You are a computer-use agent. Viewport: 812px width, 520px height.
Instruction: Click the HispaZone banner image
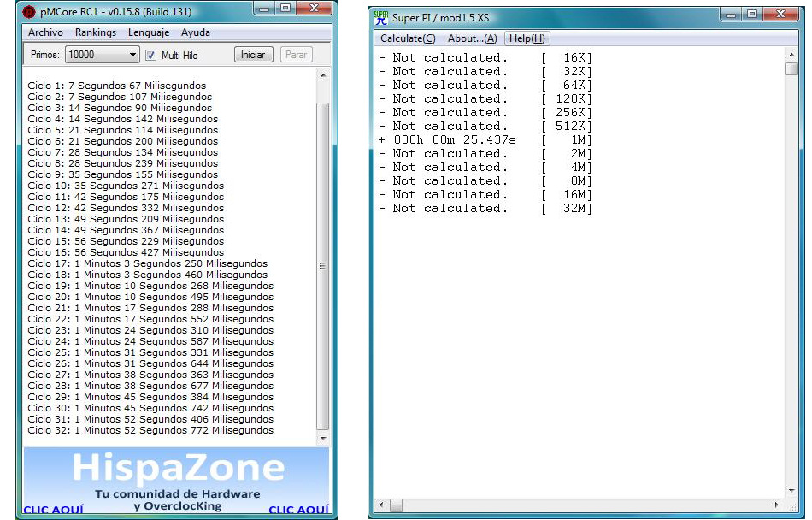point(177,475)
